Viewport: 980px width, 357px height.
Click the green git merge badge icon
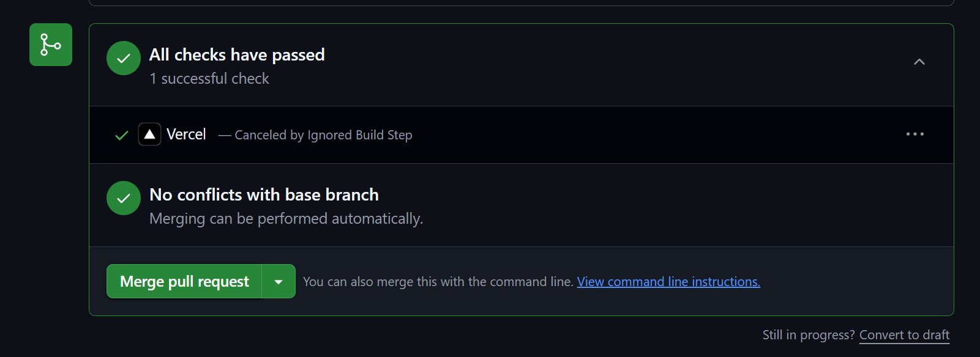pos(51,45)
